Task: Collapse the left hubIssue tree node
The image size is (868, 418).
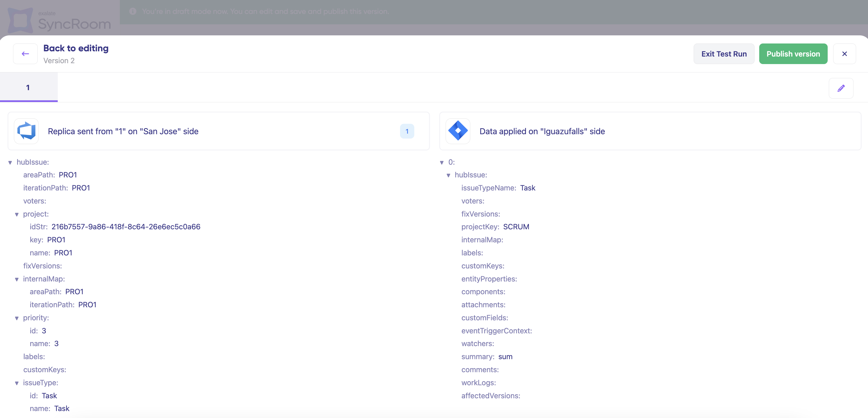Action: tap(10, 163)
